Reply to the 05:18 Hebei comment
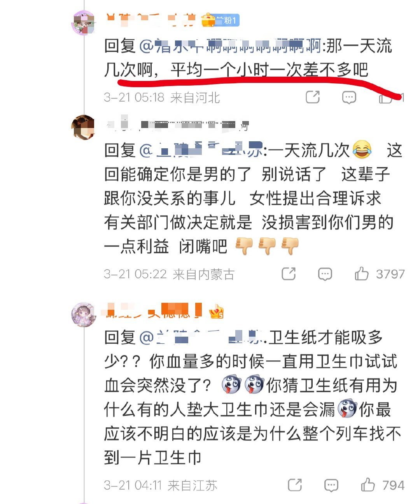This screenshot has width=420, height=504. coord(349,97)
